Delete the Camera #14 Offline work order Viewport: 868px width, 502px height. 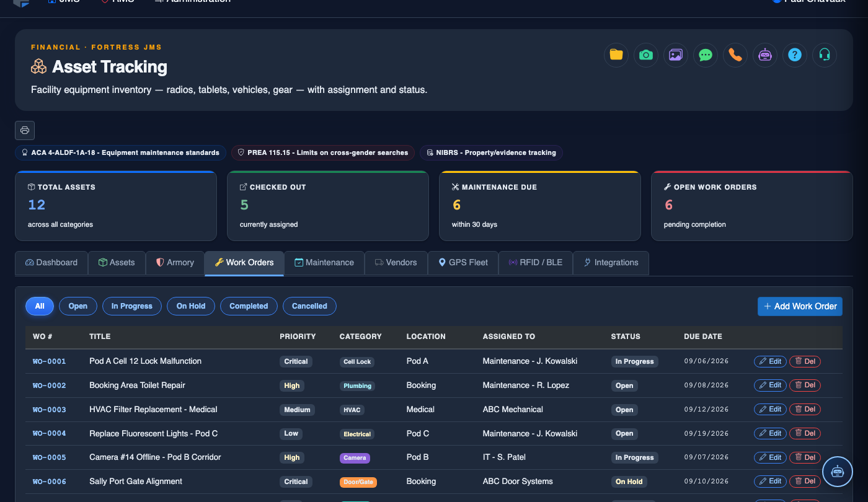[x=805, y=457]
